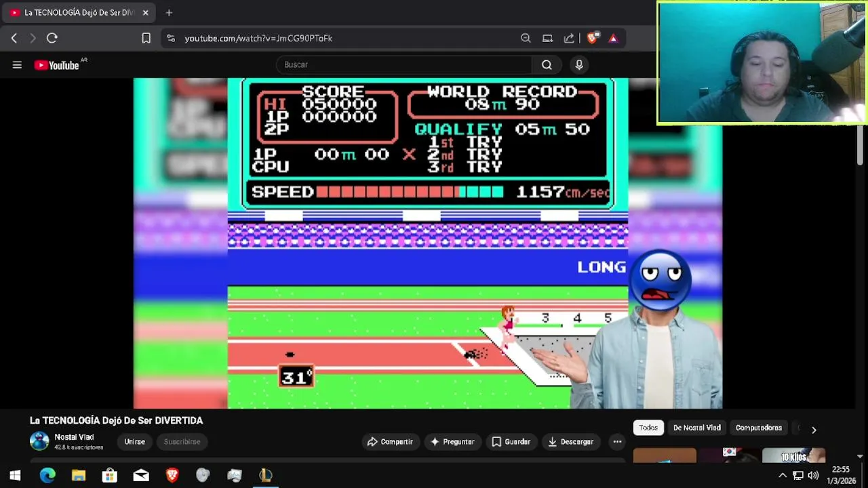This screenshot has width=868, height=488.
Task: Open File Explorer from taskbar
Action: pyautogui.click(x=79, y=475)
